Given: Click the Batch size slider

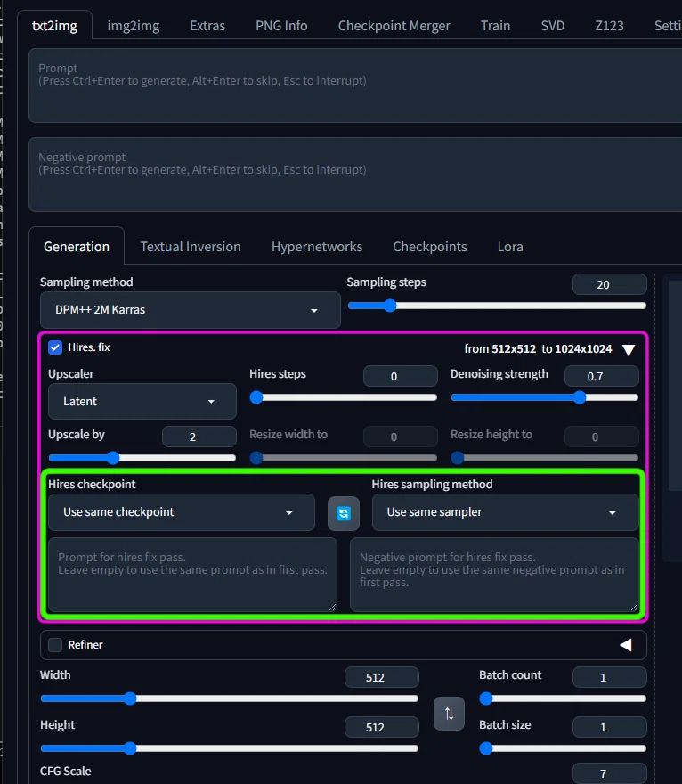Looking at the screenshot, I should (x=563, y=748).
